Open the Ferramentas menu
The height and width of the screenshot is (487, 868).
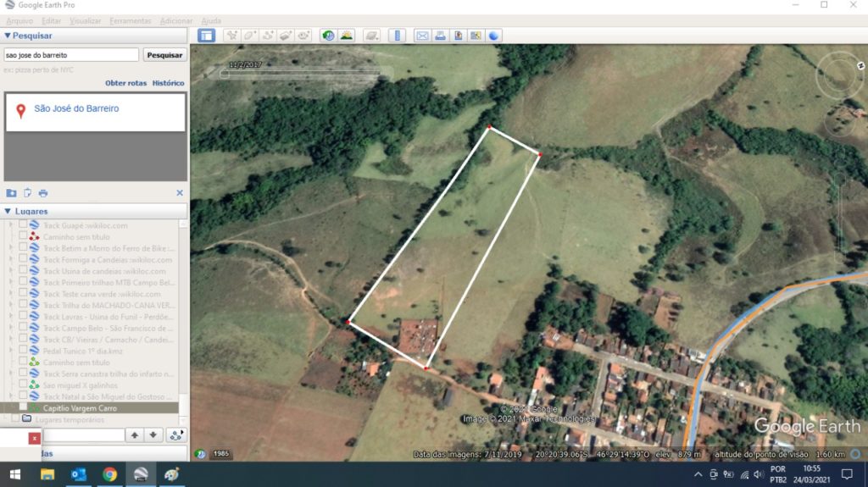click(130, 21)
